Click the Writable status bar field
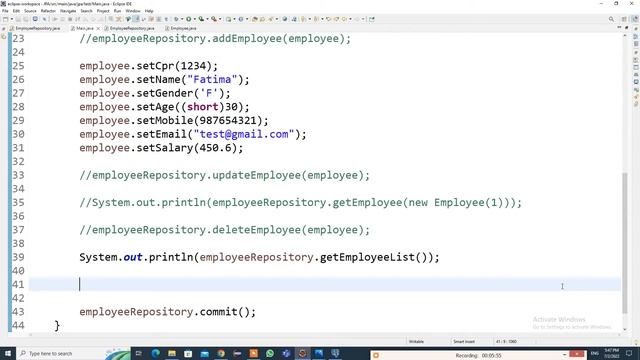Screen dimensions: 640x360 point(416,341)
